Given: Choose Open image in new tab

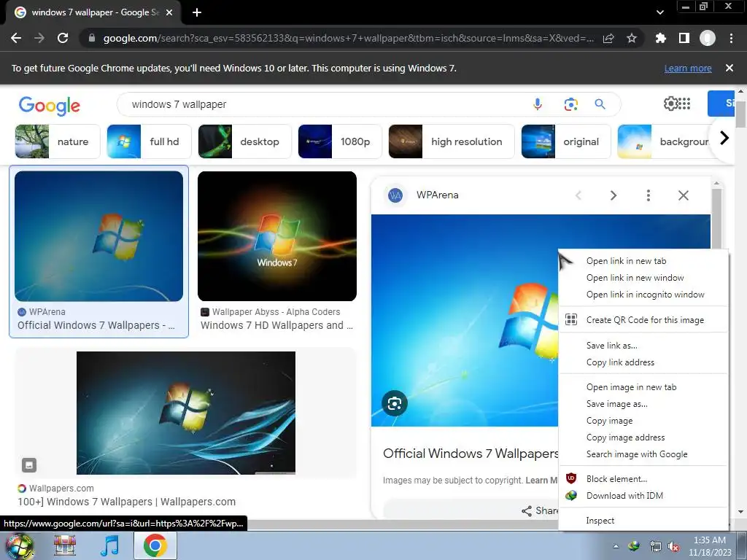Looking at the screenshot, I should click(643, 387).
